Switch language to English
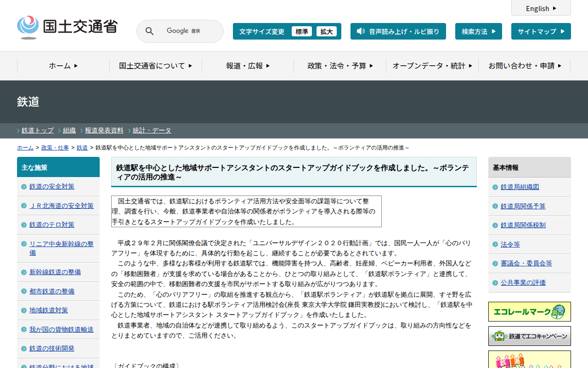Viewport: 588px width, 368px height. click(x=541, y=8)
